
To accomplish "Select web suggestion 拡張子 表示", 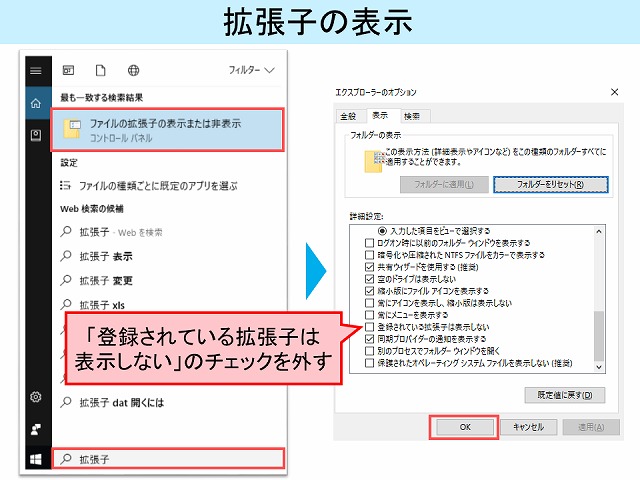I will tap(106, 256).
